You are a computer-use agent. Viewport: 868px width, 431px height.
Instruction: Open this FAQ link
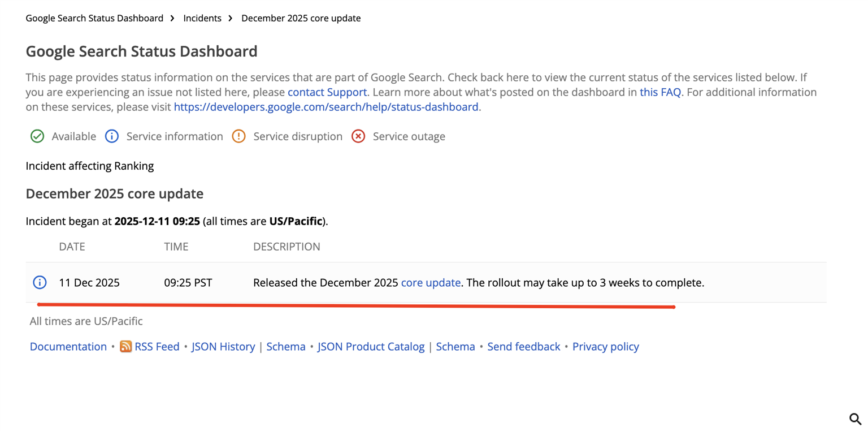pyautogui.click(x=660, y=92)
